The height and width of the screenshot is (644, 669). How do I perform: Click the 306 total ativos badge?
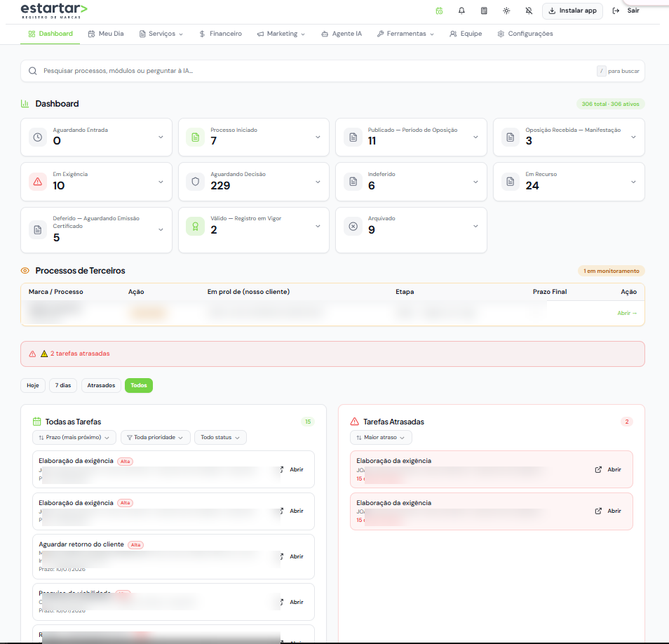tap(610, 104)
